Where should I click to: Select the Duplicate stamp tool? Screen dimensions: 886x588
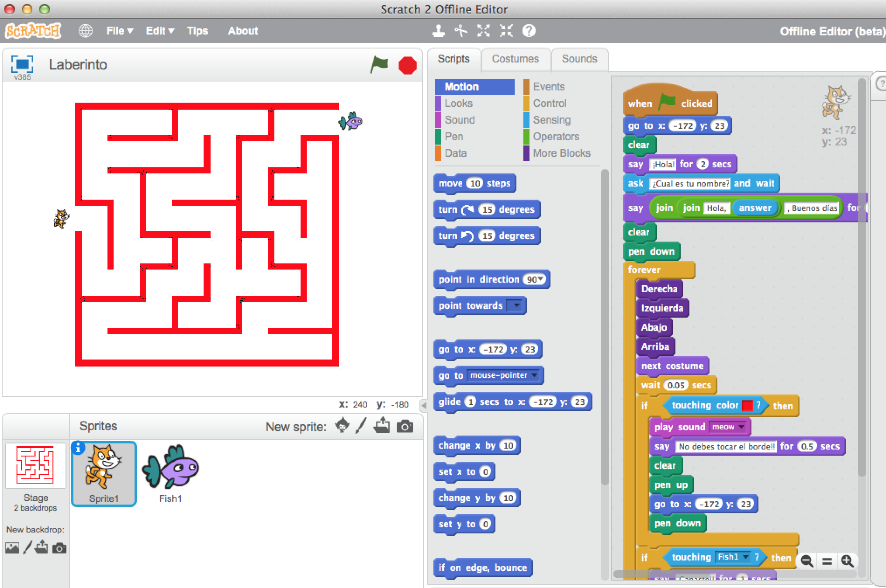(438, 31)
